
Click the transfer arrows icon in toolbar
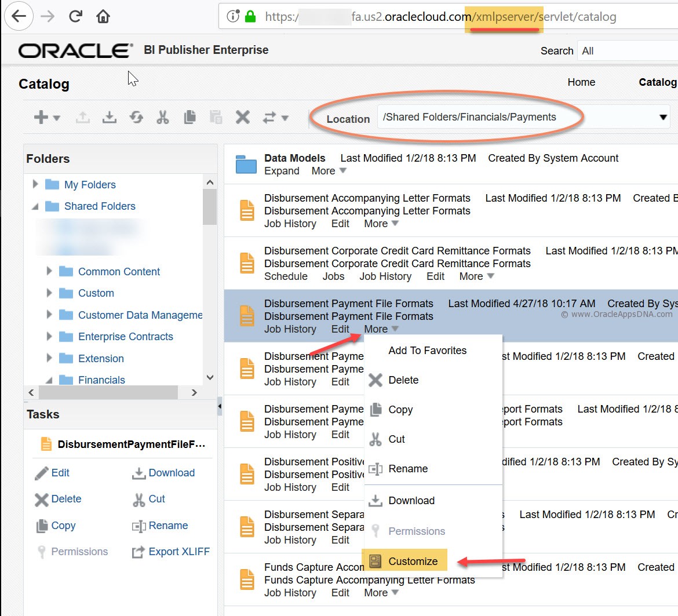269,117
